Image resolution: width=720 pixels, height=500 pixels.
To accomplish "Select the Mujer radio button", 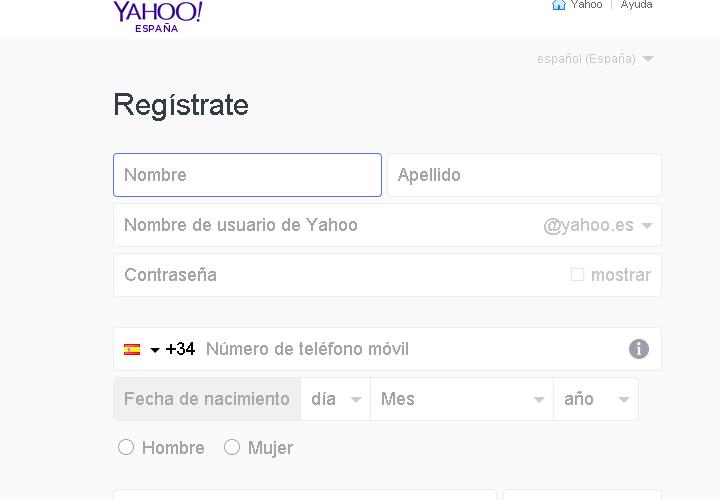I will point(232,447).
